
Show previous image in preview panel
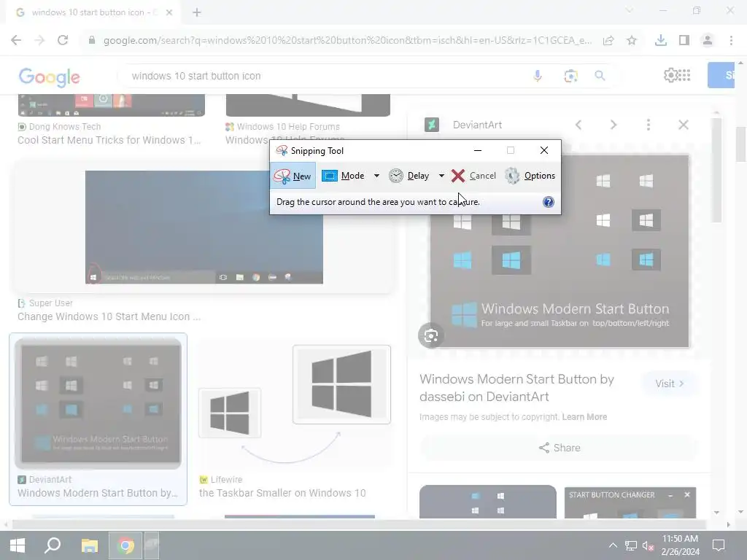[x=578, y=125]
